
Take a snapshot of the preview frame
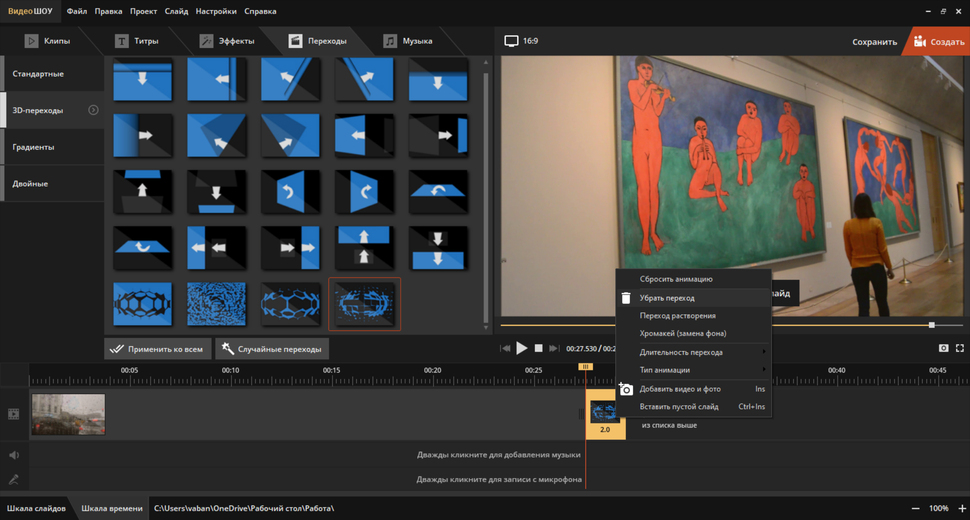tap(943, 348)
